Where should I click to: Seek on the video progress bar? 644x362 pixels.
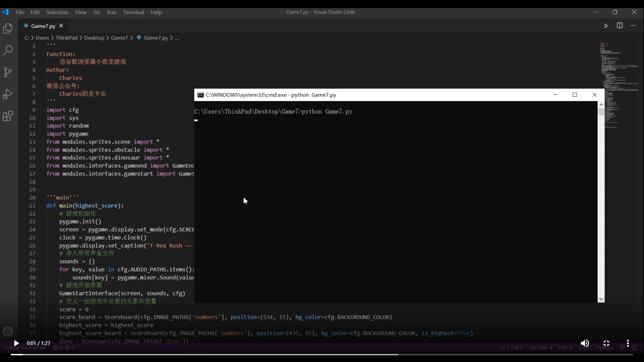point(322,354)
